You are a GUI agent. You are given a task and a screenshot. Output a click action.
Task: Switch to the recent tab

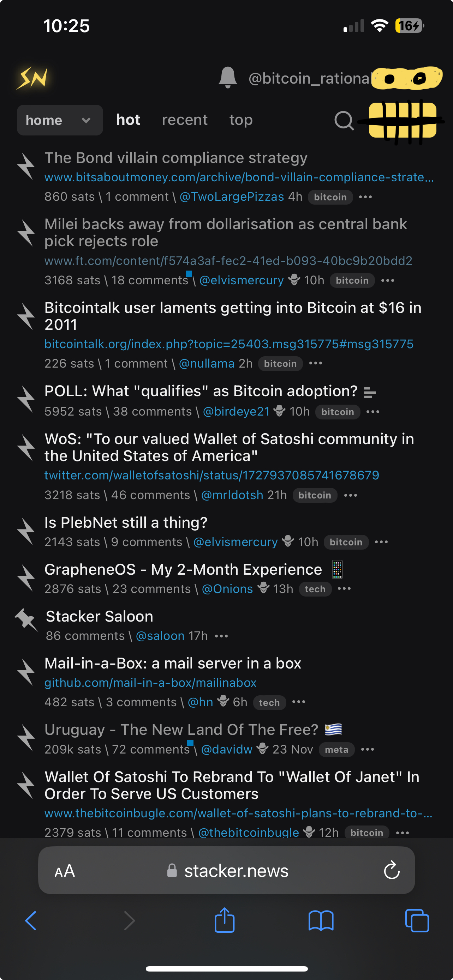tap(185, 120)
